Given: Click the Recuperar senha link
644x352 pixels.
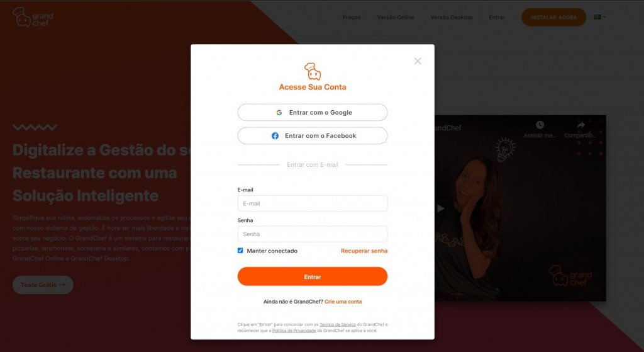Looking at the screenshot, I should (364, 251).
